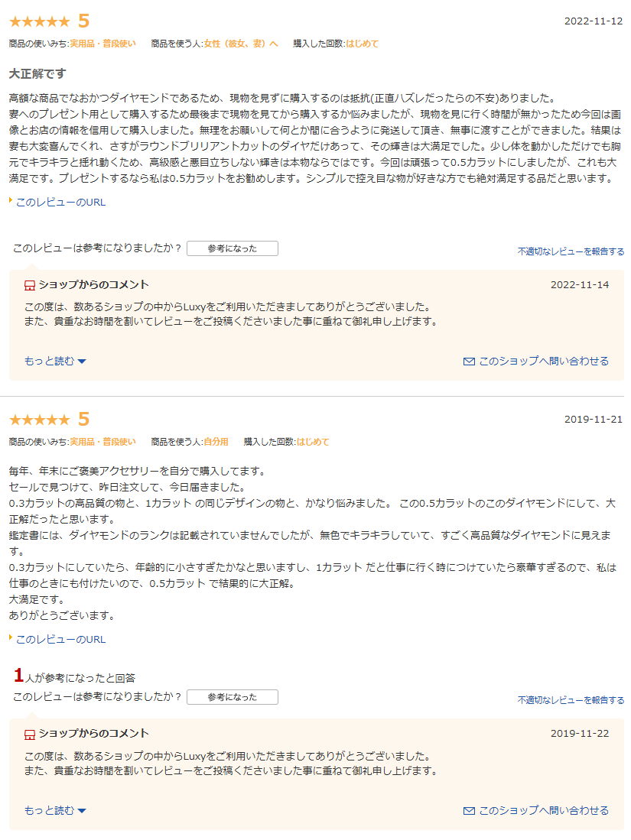Click the envelope icon in second shop comment

tap(469, 811)
